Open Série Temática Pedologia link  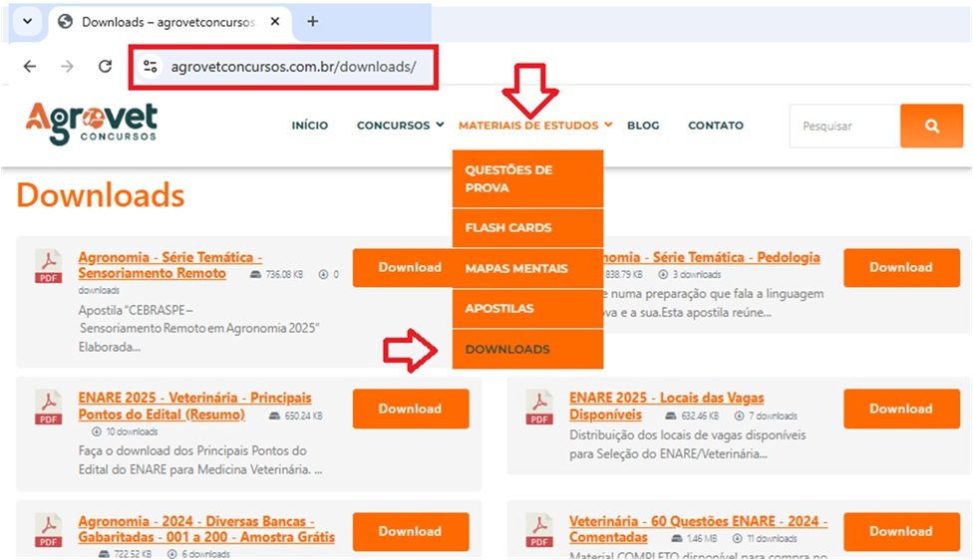(711, 257)
